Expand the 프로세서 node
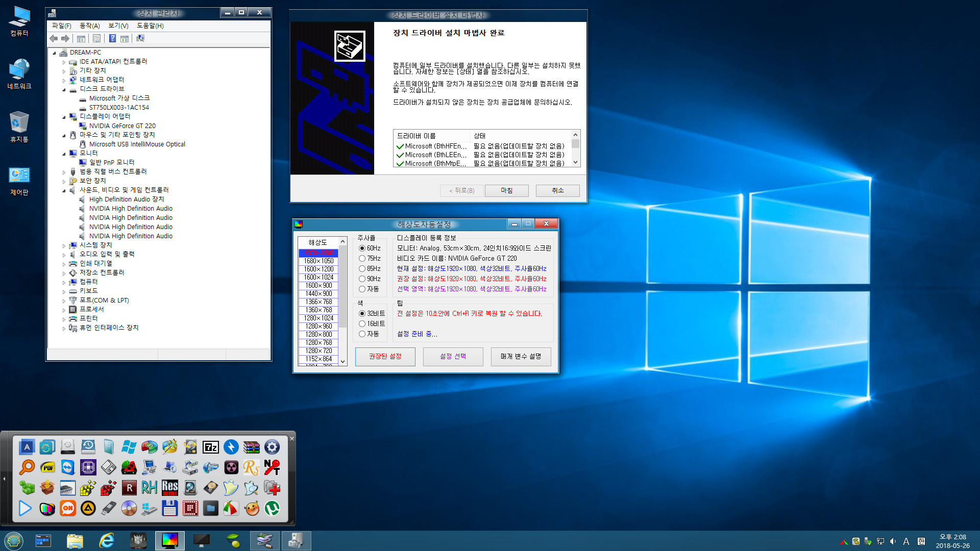The height and width of the screenshot is (551, 980). (x=64, y=310)
